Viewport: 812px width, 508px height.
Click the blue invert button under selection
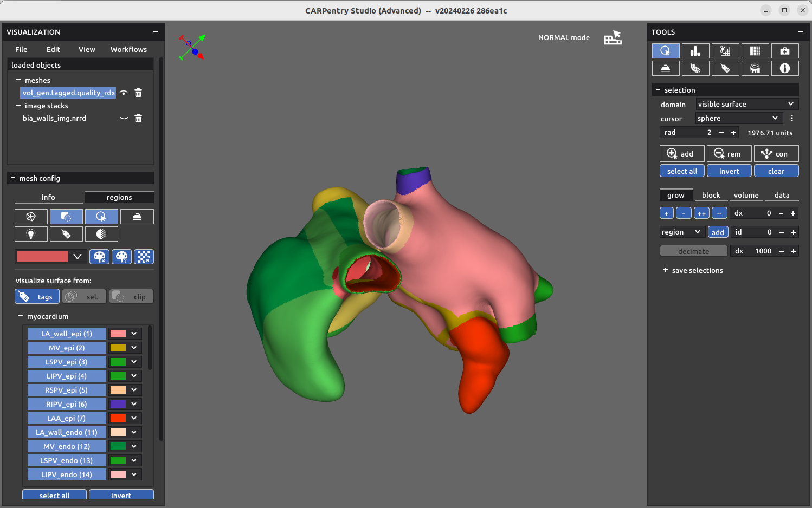[x=729, y=171]
